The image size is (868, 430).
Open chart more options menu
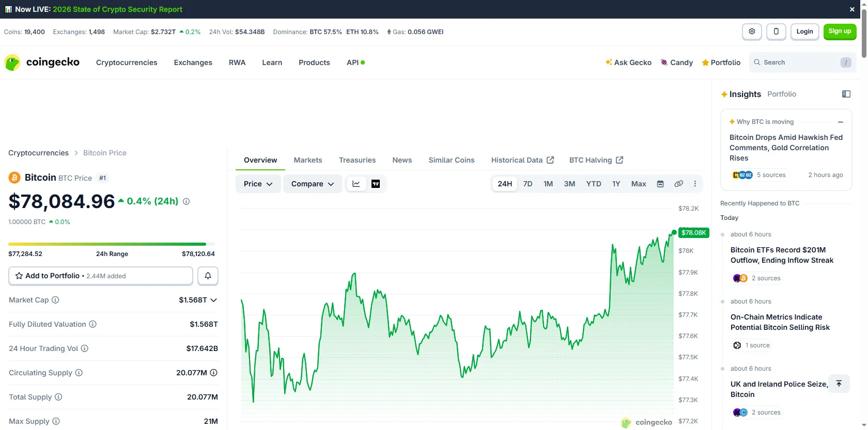(695, 184)
